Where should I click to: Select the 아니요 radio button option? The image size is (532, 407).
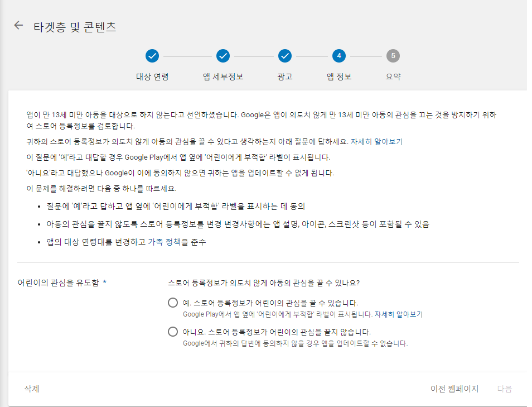click(x=173, y=332)
